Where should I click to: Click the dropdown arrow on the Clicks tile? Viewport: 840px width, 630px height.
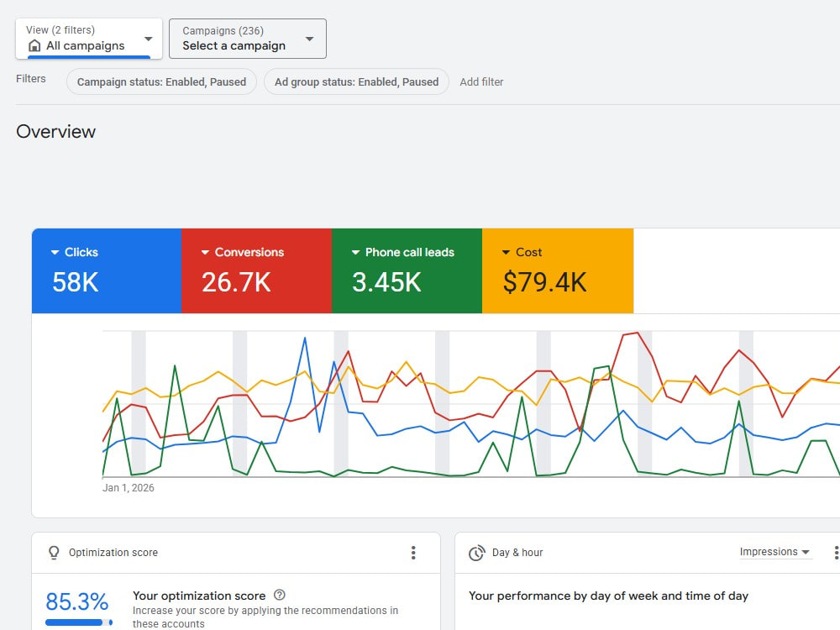coord(55,252)
